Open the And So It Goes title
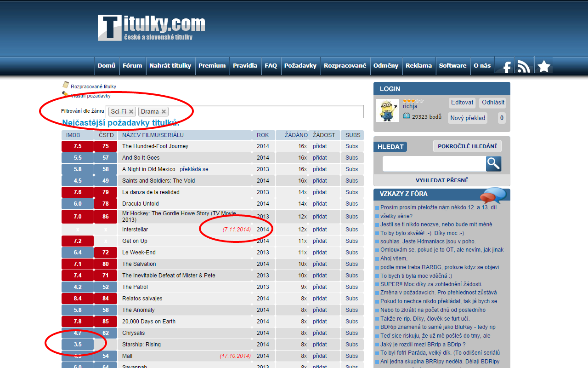Viewport: 588px width, 368px height. (141, 158)
